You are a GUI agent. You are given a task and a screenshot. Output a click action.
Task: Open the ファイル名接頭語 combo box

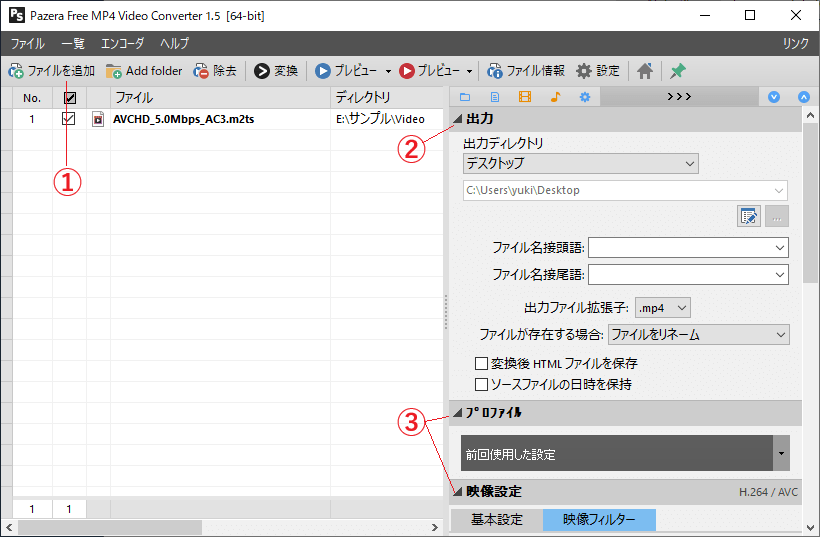[688, 248]
